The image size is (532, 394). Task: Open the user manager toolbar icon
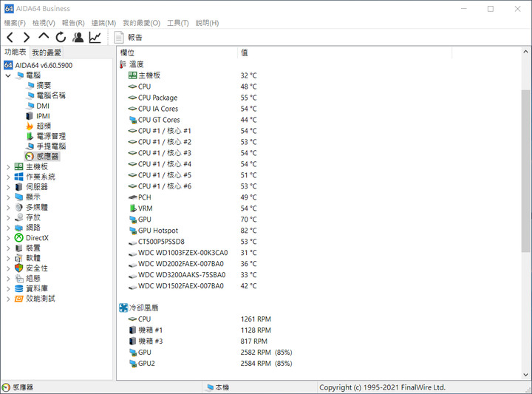[x=78, y=37]
